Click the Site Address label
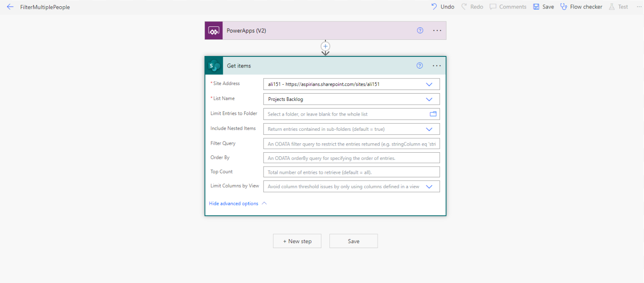The width and height of the screenshot is (644, 283). tap(226, 83)
